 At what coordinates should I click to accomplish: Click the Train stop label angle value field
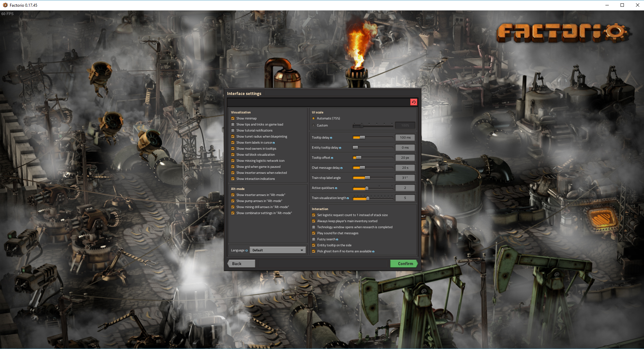(x=405, y=178)
